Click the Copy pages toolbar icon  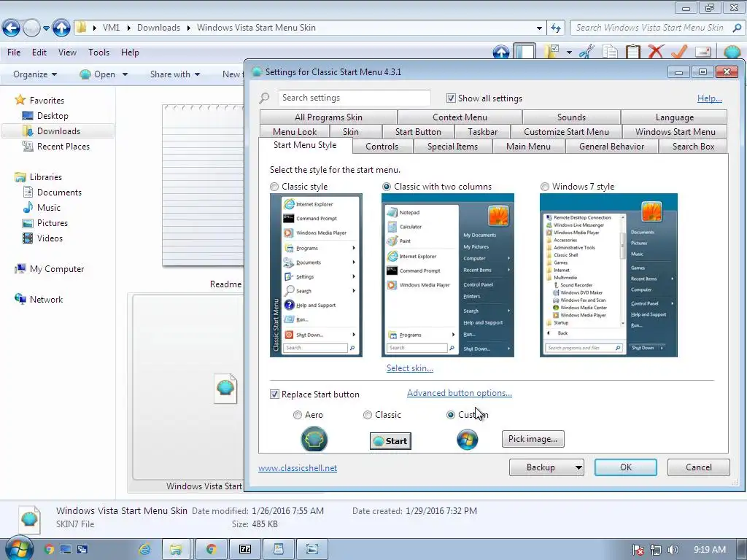(610, 52)
